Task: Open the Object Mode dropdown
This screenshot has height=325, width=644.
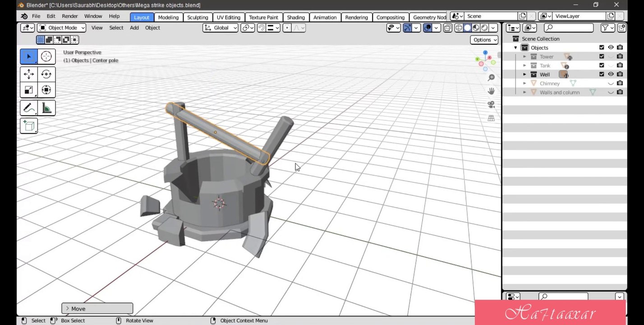Action: (61, 28)
